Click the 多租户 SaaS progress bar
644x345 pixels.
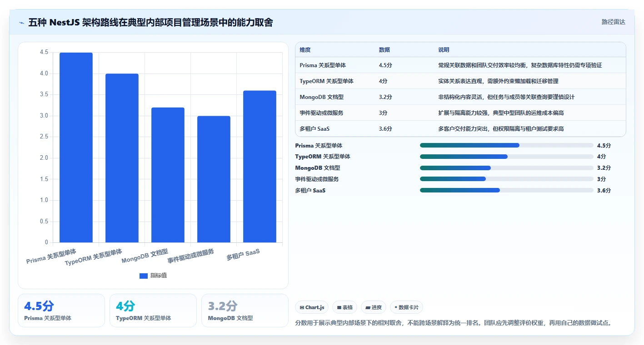(x=507, y=191)
